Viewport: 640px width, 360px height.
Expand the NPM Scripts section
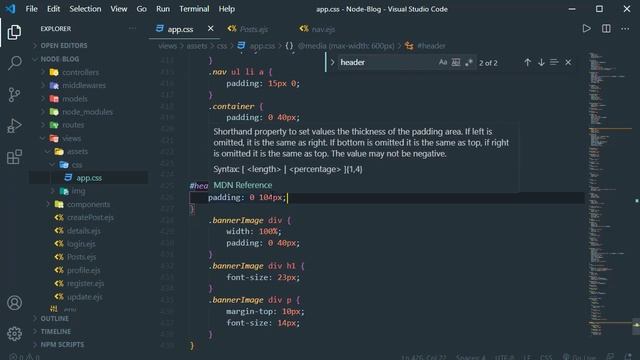point(62,345)
